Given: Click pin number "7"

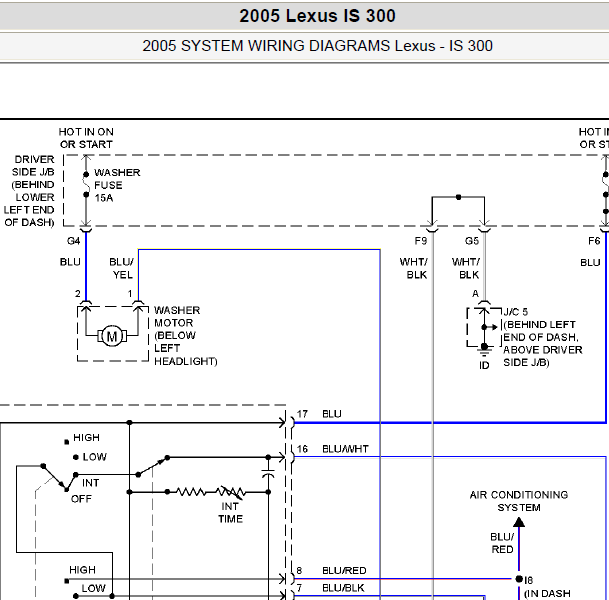Looking at the screenshot, I should point(299,588).
